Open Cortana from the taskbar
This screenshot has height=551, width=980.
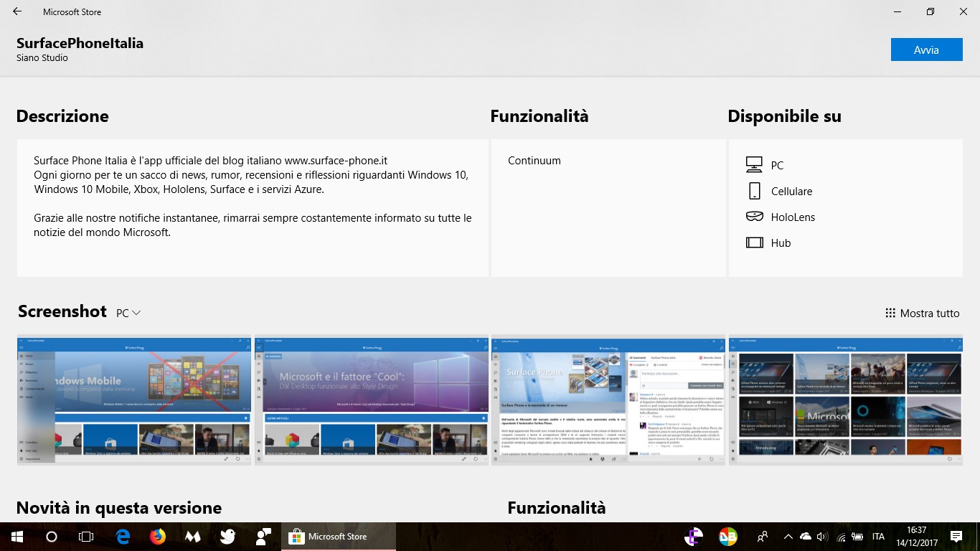[x=51, y=537]
